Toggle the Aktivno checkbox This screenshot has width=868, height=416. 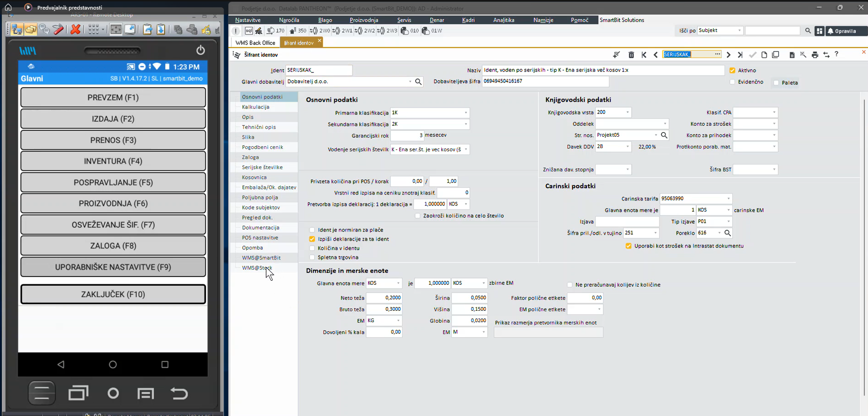pos(732,71)
